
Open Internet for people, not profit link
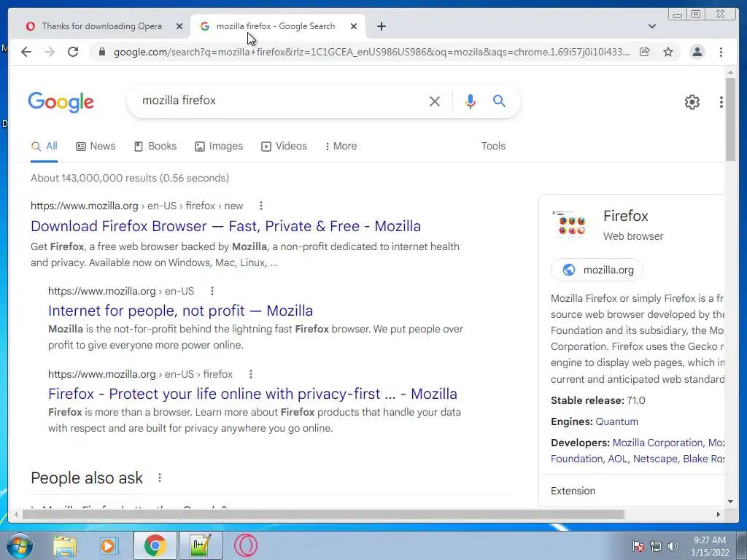pos(181,311)
